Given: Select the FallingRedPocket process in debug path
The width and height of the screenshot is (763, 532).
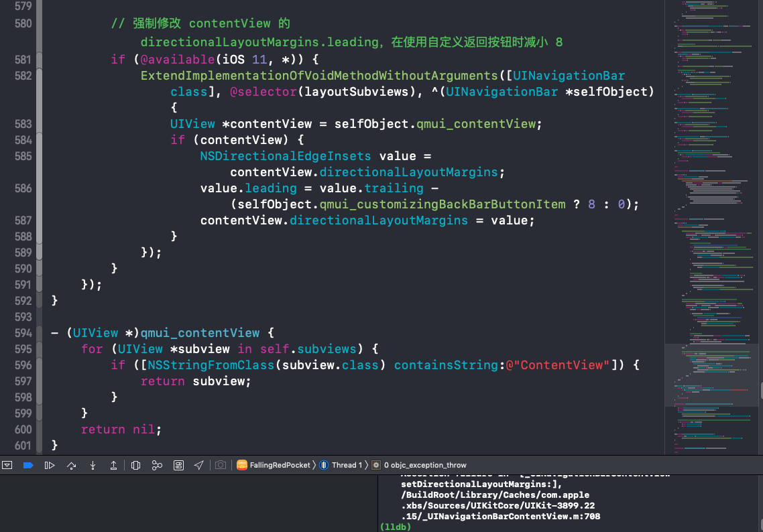Looking at the screenshot, I should click(274, 466).
